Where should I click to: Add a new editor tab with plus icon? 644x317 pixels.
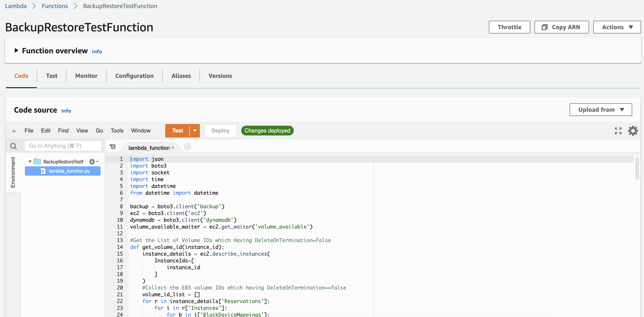tap(187, 147)
